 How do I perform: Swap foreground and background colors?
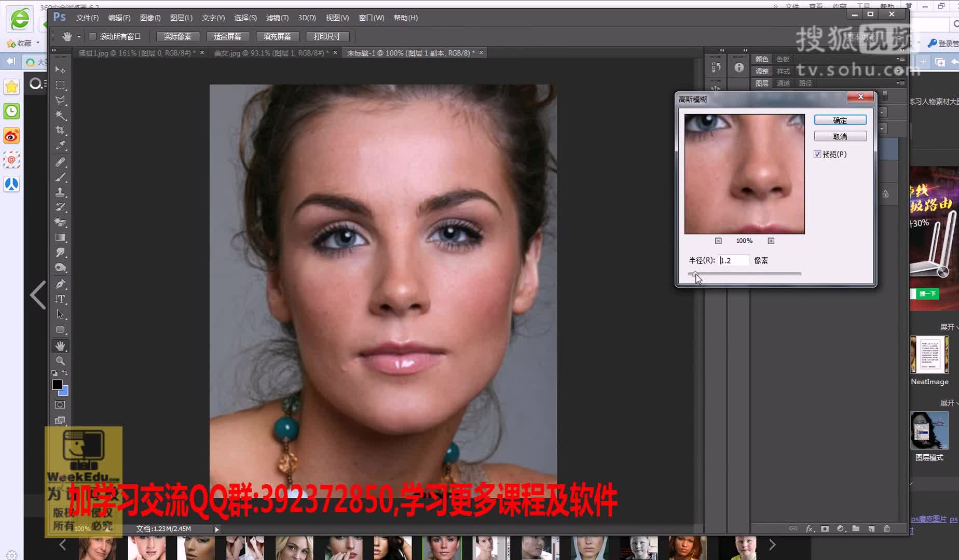[65, 373]
